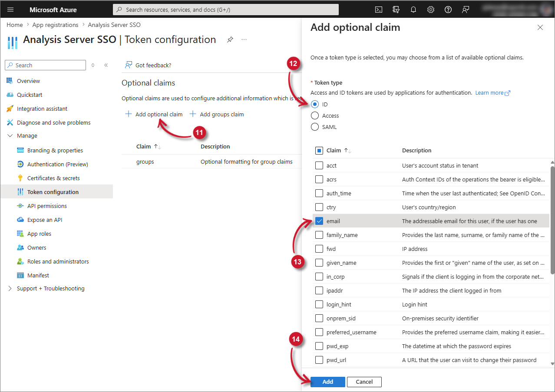Uncheck the email claim checkbox
555x392 pixels.
point(319,221)
